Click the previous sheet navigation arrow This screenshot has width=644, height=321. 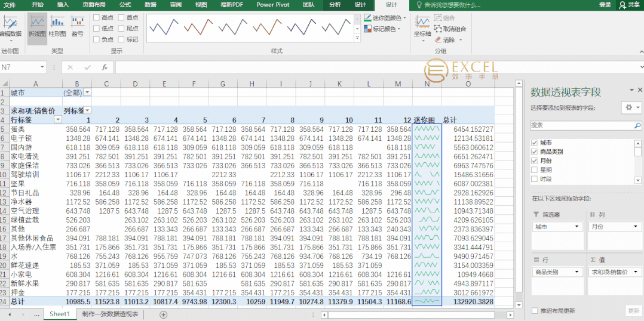(10, 314)
